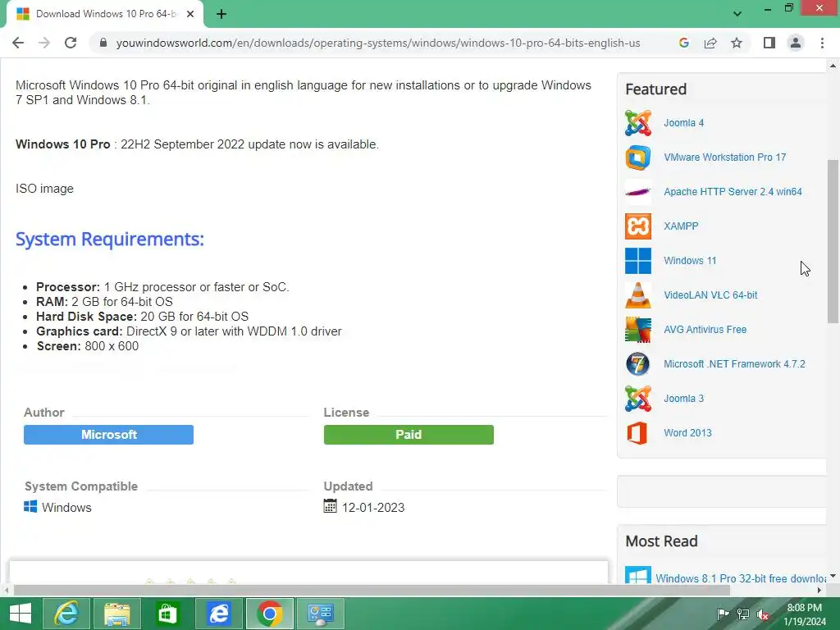
Task: Click the Action Center flag tray icon
Action: point(723,614)
